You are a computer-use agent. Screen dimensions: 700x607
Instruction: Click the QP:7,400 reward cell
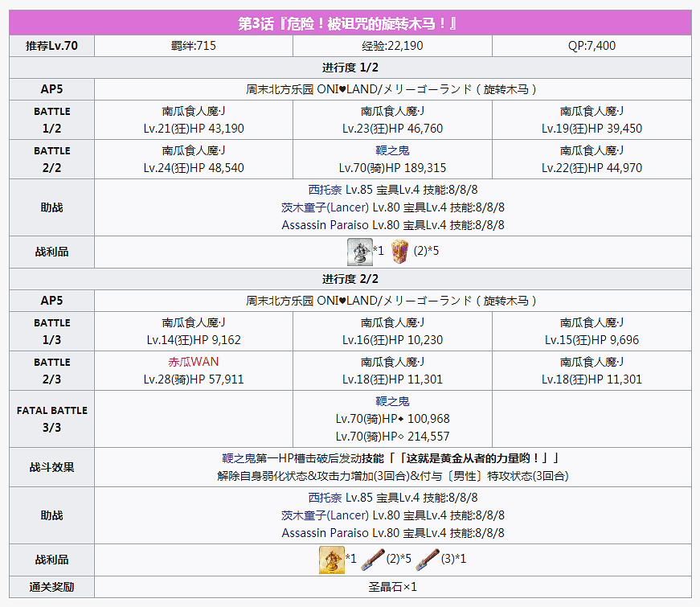pyautogui.click(x=592, y=46)
